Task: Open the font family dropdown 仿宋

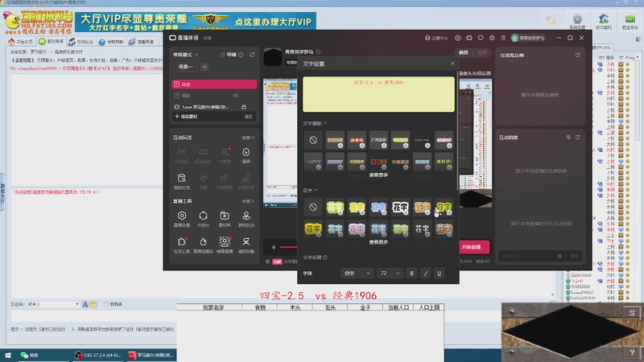Action: click(356, 273)
